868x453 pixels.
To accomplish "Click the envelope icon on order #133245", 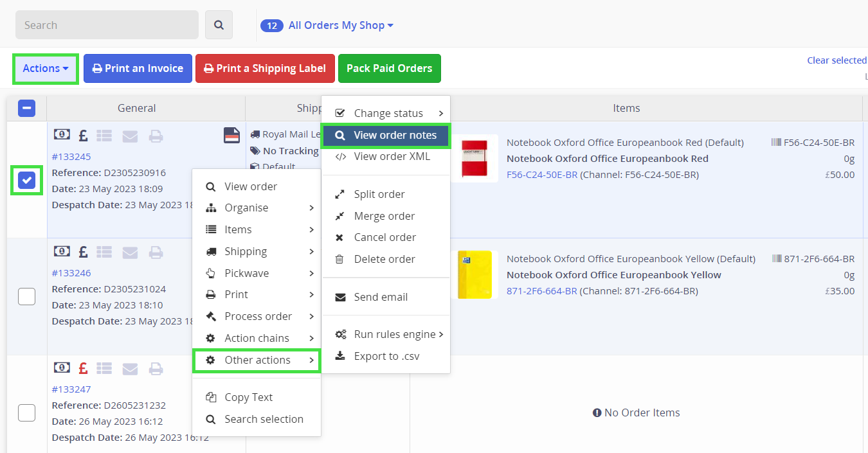I will tap(130, 136).
